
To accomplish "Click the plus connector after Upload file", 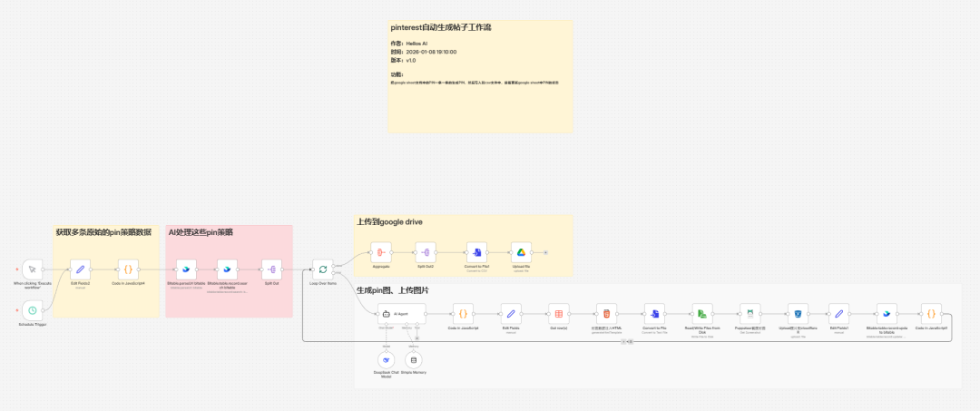I will pos(545,252).
